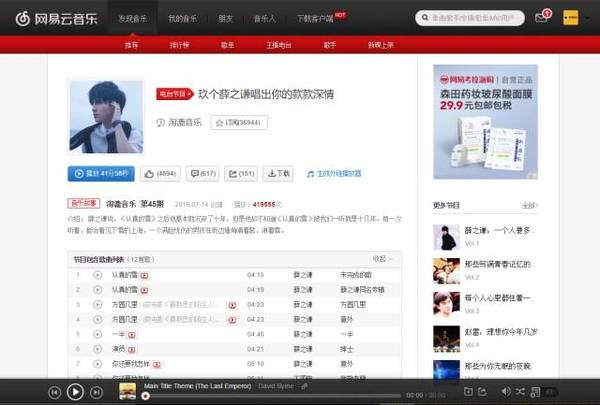Open album 绅士 in the 演员 row
This screenshot has width=600, height=405.
pyautogui.click(x=347, y=349)
